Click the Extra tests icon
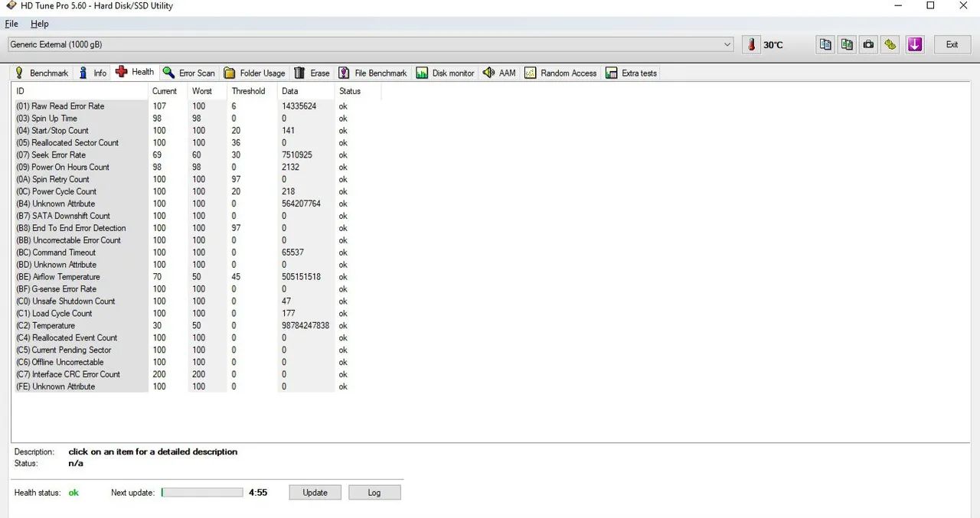980x518 pixels. tap(611, 73)
